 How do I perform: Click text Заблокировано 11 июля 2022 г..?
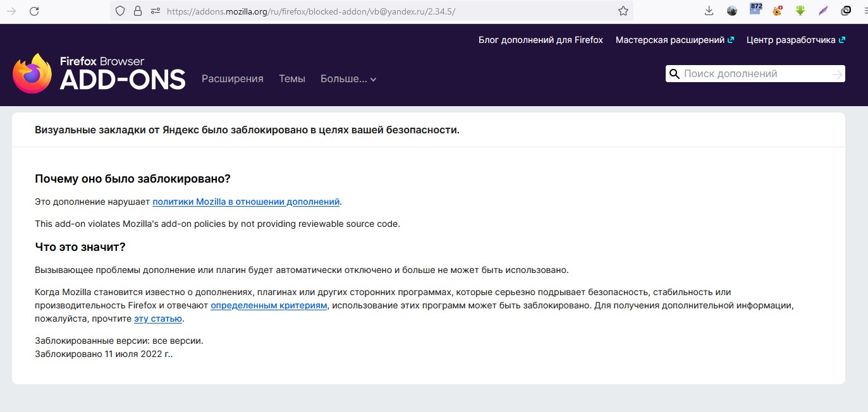(104, 354)
